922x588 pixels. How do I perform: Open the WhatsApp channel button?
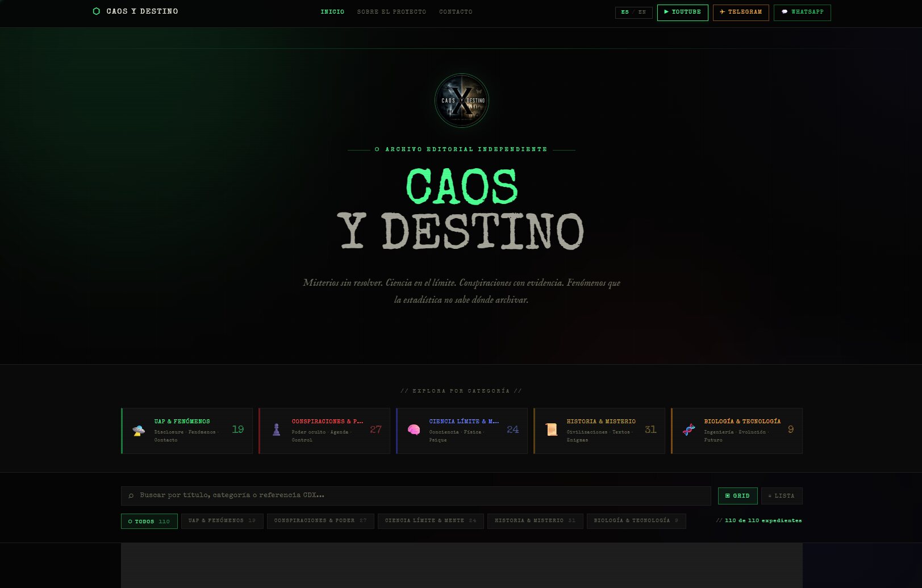point(802,12)
